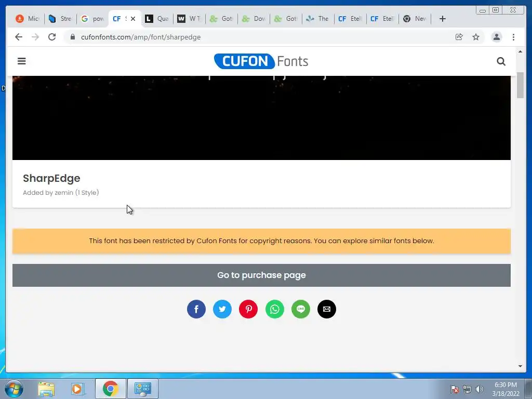Share font by email icon
The width and height of the screenshot is (532, 399).
[327, 309]
